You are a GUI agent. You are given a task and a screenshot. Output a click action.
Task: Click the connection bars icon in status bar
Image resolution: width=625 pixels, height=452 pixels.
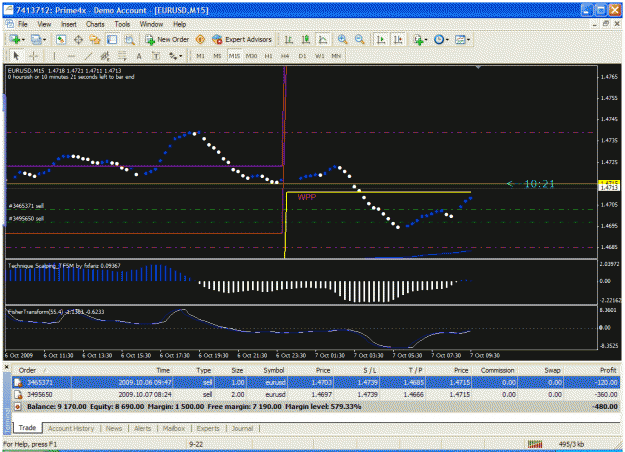[x=535, y=444]
